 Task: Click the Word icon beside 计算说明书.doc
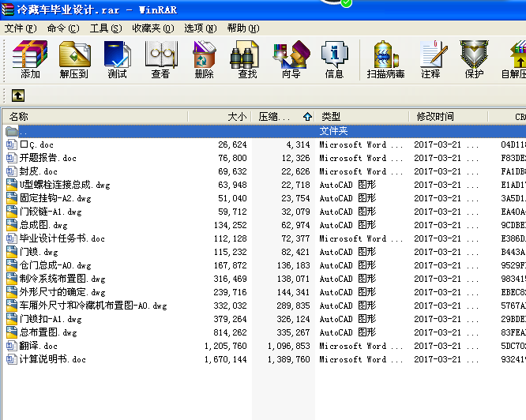tap(11, 359)
